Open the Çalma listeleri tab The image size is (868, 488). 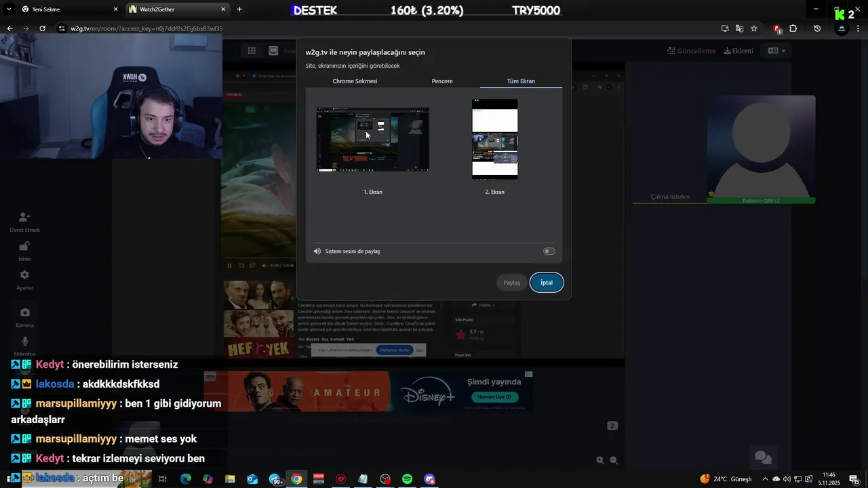coord(670,197)
